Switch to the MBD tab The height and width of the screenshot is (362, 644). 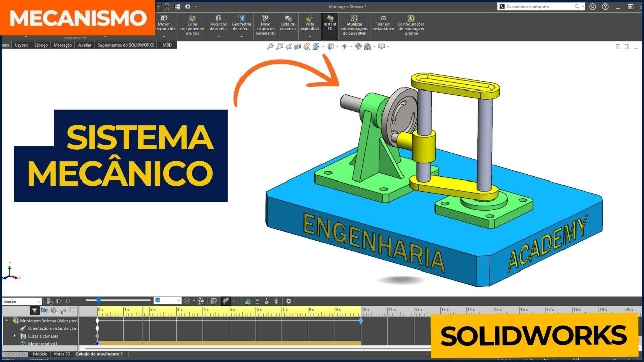pos(167,45)
